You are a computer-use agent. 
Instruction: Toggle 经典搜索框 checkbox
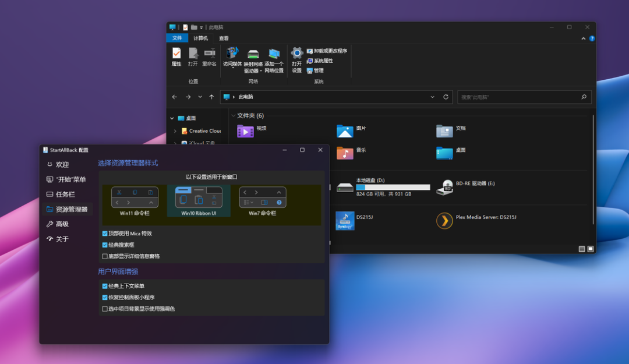coord(105,245)
